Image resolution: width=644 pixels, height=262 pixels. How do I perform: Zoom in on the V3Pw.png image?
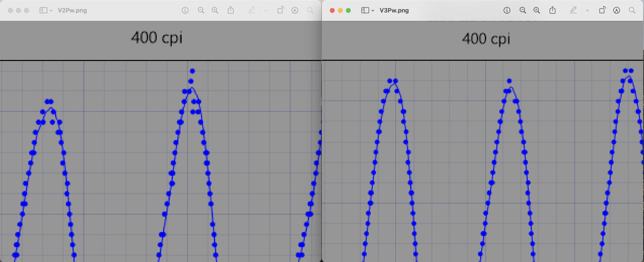[537, 10]
